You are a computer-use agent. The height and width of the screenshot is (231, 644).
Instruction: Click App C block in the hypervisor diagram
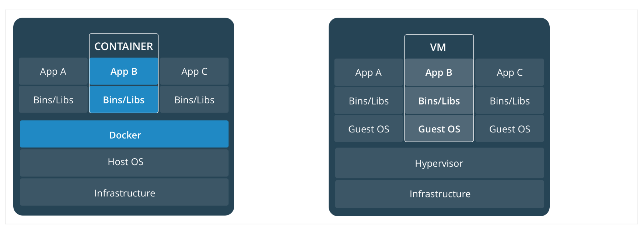click(x=510, y=72)
